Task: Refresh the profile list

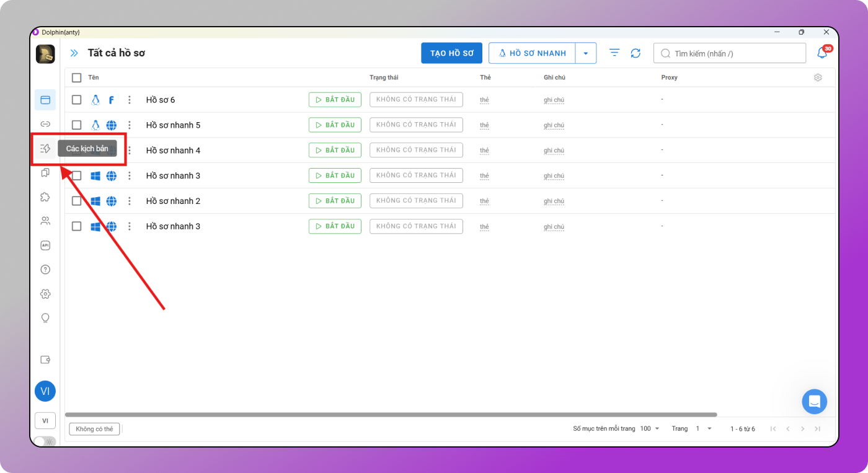Action: pyautogui.click(x=635, y=53)
